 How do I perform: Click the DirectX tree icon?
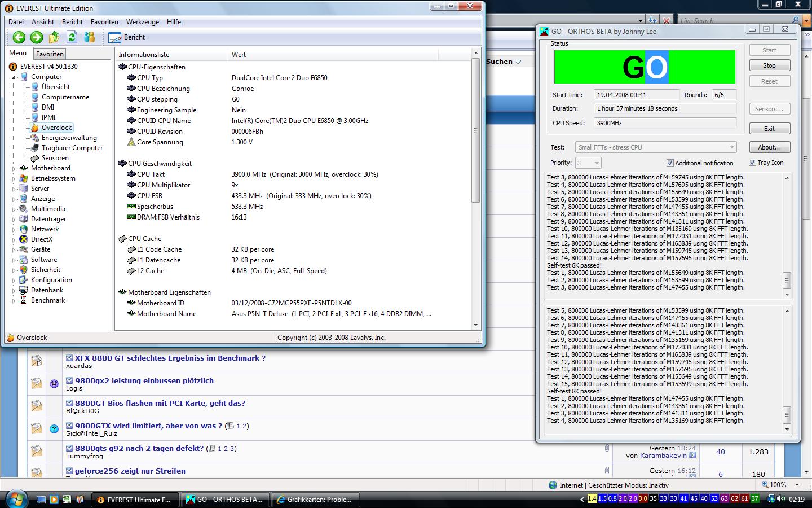24,239
